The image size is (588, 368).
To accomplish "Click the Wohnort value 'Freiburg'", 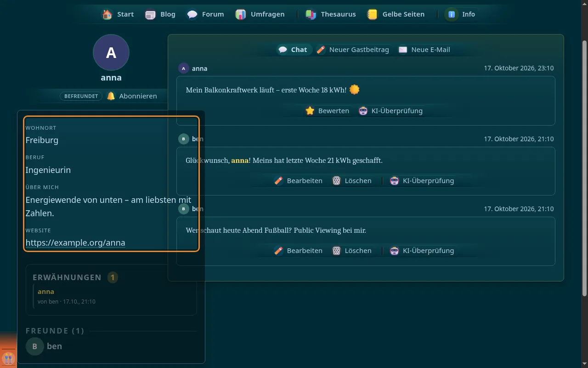I will pyautogui.click(x=42, y=140).
